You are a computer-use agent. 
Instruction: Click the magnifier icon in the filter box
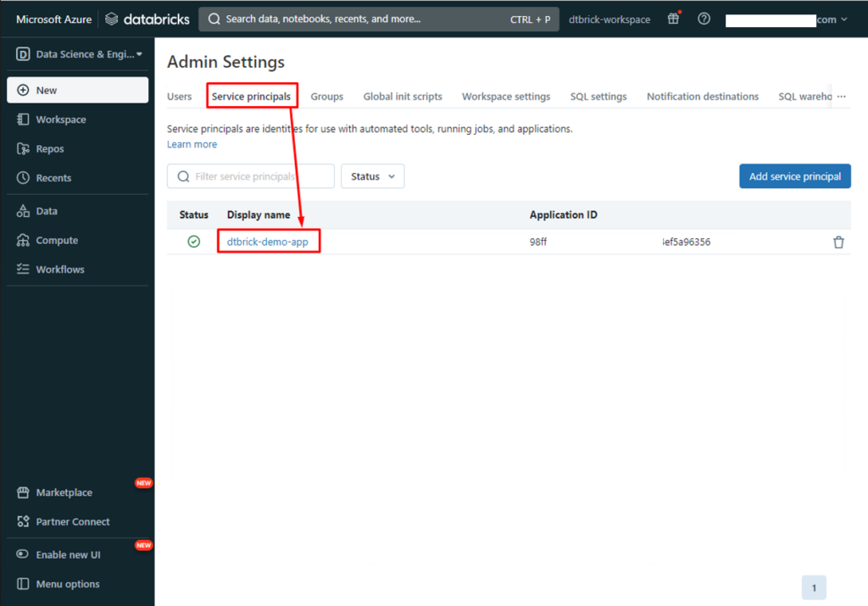[x=183, y=176]
